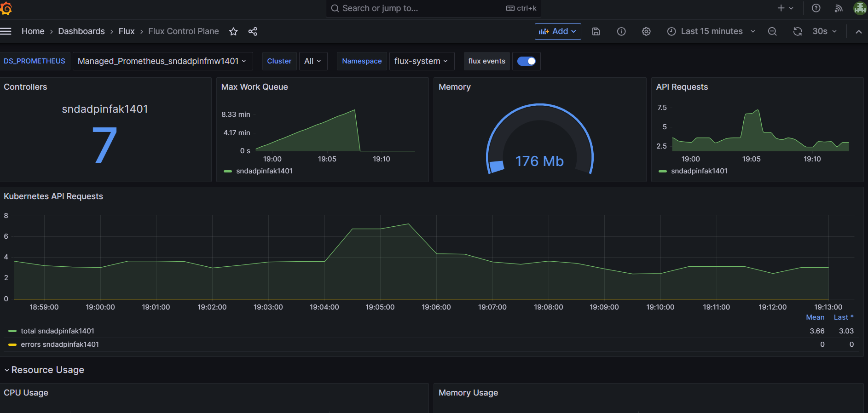This screenshot has height=413, width=868.
Task: Click the DS_PROMETHEUS variable label
Action: [35, 61]
